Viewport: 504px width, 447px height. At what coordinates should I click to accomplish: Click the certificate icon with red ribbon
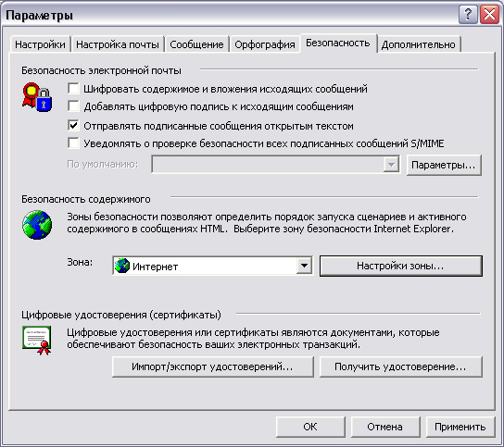point(37,341)
